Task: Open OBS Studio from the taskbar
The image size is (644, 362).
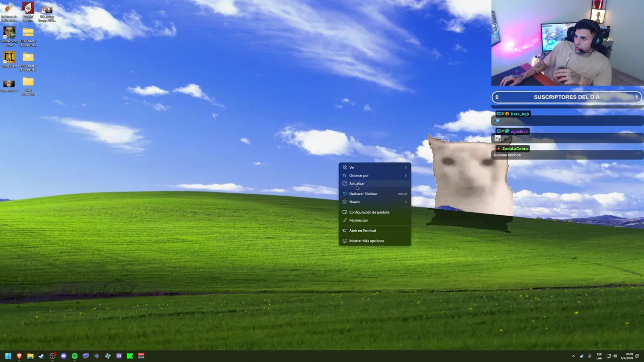Action: (x=52, y=356)
